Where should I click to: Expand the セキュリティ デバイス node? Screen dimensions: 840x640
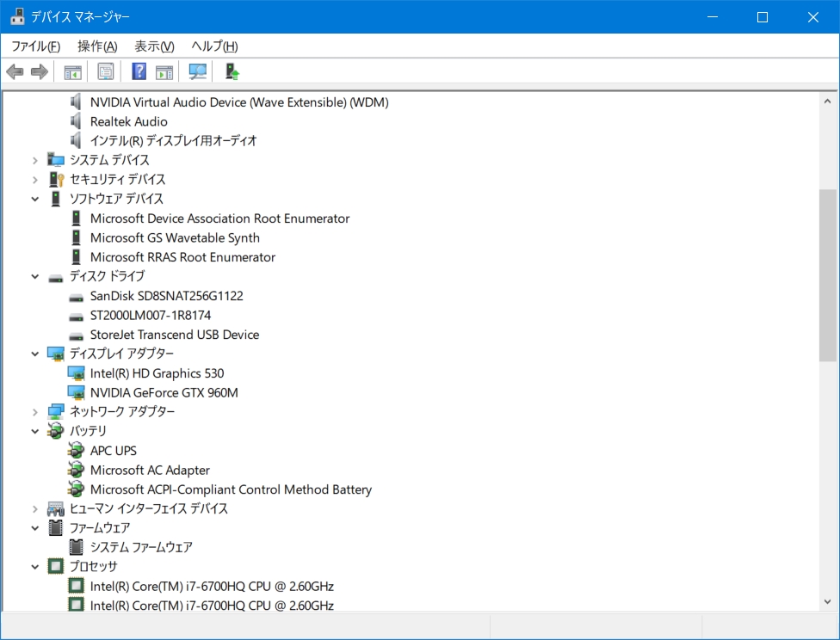coord(34,180)
